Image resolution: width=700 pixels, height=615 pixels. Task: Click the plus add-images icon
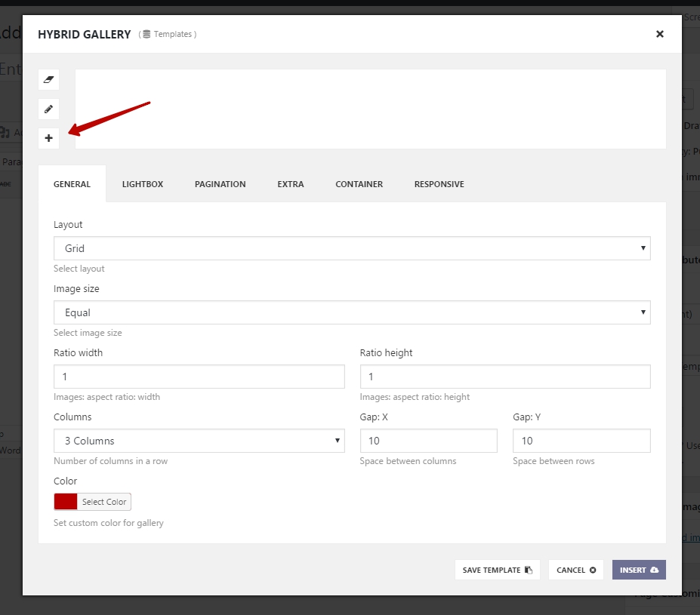point(48,138)
